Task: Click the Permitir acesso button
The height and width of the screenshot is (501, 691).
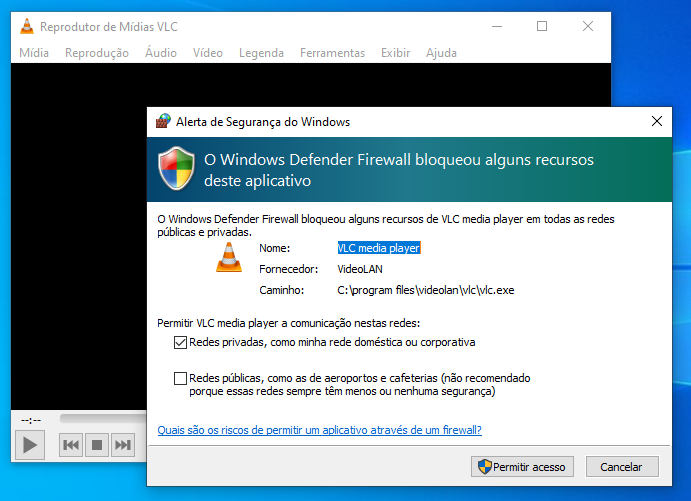Action: click(522, 467)
